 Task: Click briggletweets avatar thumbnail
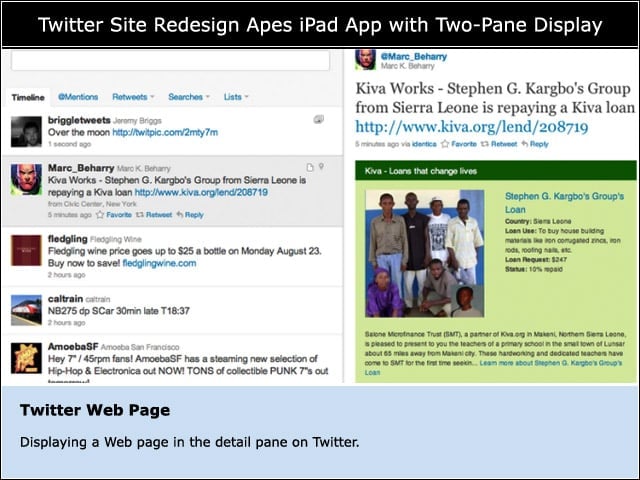(26, 131)
